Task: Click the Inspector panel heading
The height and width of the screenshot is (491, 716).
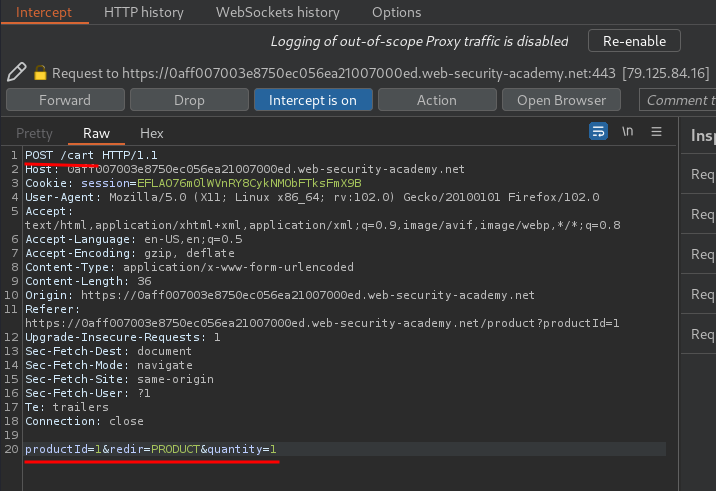Action: click(x=702, y=136)
